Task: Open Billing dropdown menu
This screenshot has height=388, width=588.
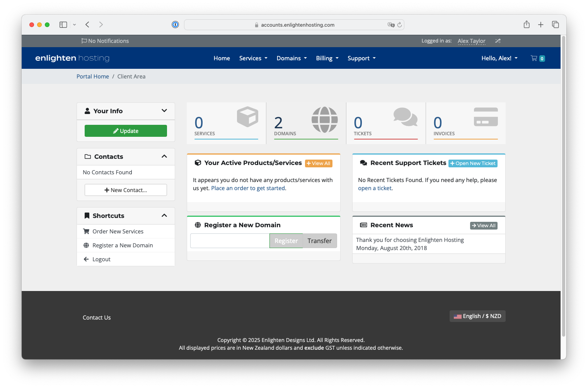Action: click(x=327, y=58)
